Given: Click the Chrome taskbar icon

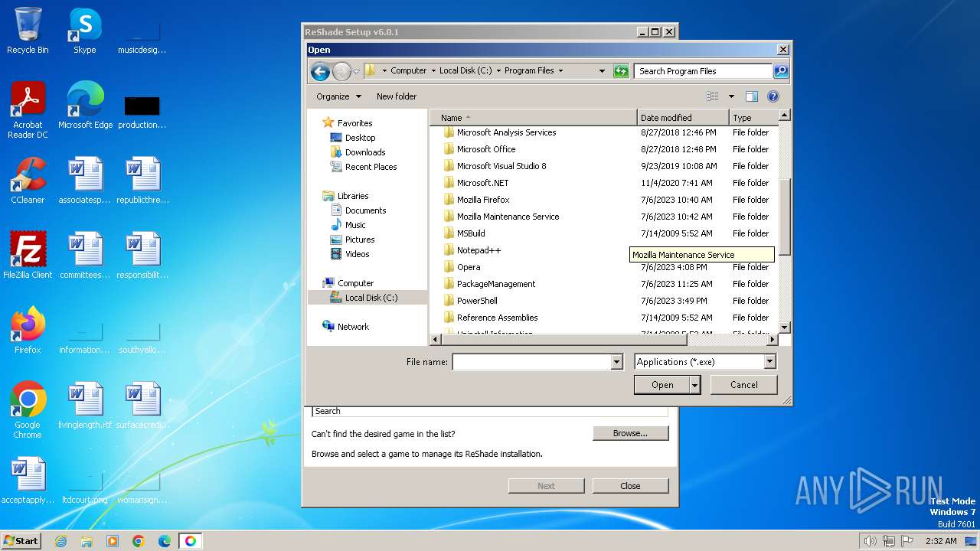Looking at the screenshot, I should click(x=139, y=541).
